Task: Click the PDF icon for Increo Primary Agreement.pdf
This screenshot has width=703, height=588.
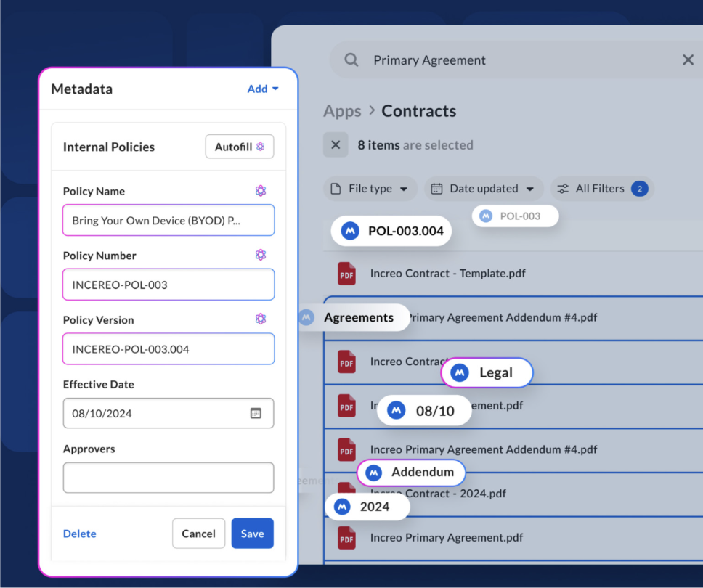Action: click(x=347, y=538)
